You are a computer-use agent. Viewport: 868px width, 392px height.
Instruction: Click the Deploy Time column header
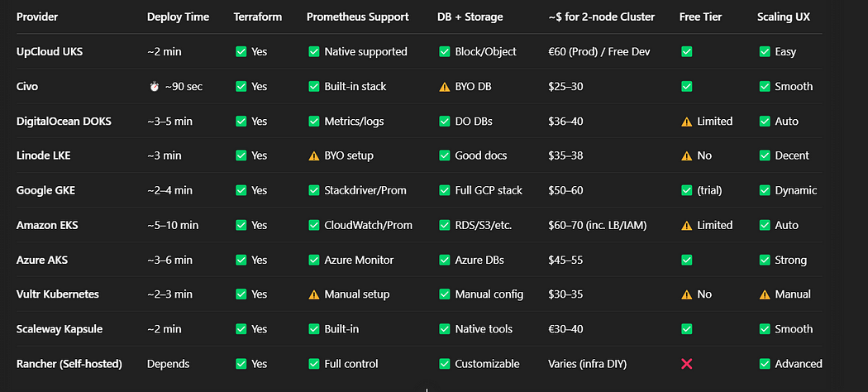click(179, 17)
